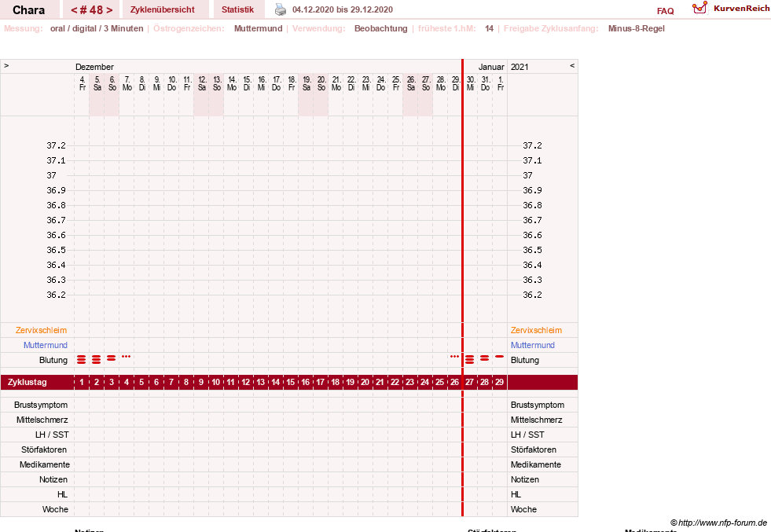The width and height of the screenshot is (771, 532).
Task: Click the left LH / SST row label
Action: pyautogui.click(x=52, y=435)
